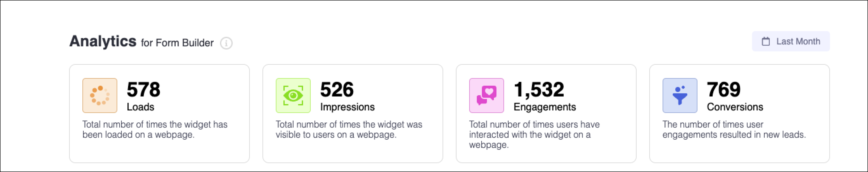Image resolution: width=868 pixels, height=172 pixels.
Task: Click the blue Conversions funnel icon
Action: 680,95
